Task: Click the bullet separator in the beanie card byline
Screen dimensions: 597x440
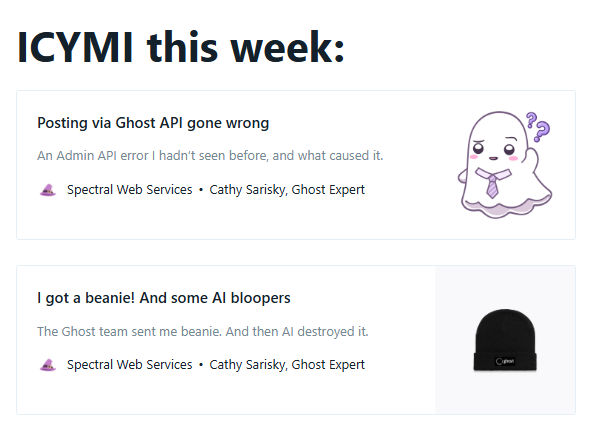Action: tap(201, 365)
